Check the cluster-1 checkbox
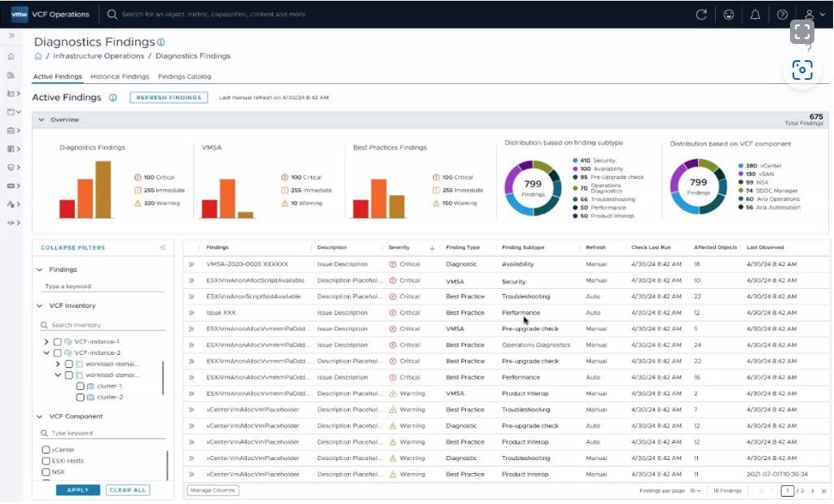This screenshot has height=504, width=834. click(x=81, y=387)
